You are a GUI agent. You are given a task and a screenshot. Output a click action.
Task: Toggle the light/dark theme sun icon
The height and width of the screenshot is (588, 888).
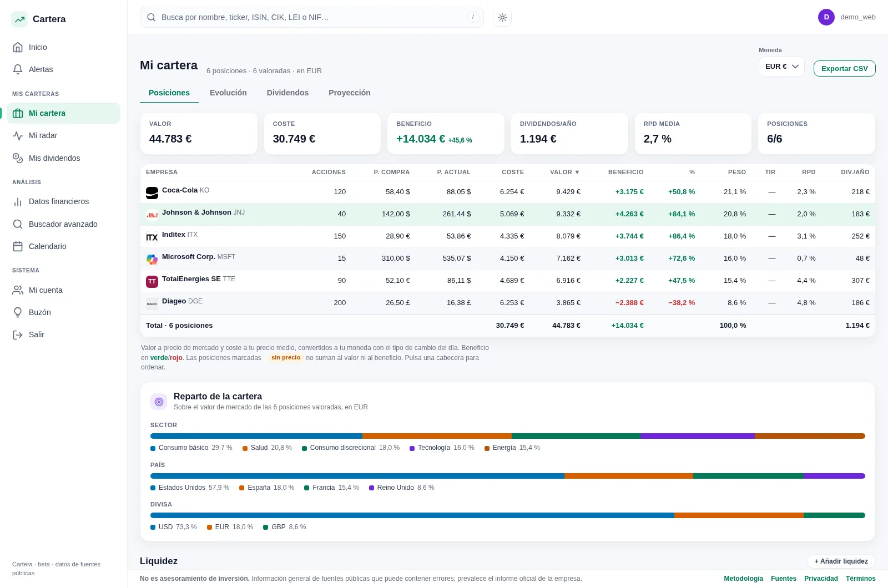click(x=502, y=17)
